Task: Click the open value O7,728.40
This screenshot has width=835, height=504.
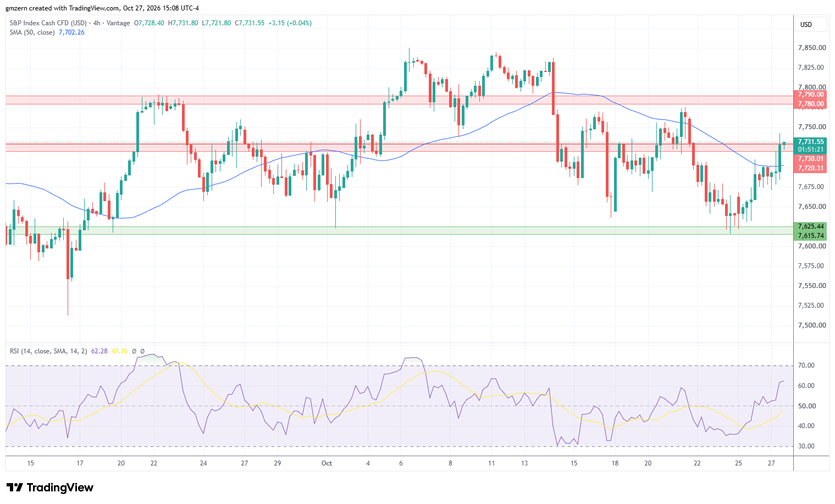Action: pyautogui.click(x=149, y=23)
